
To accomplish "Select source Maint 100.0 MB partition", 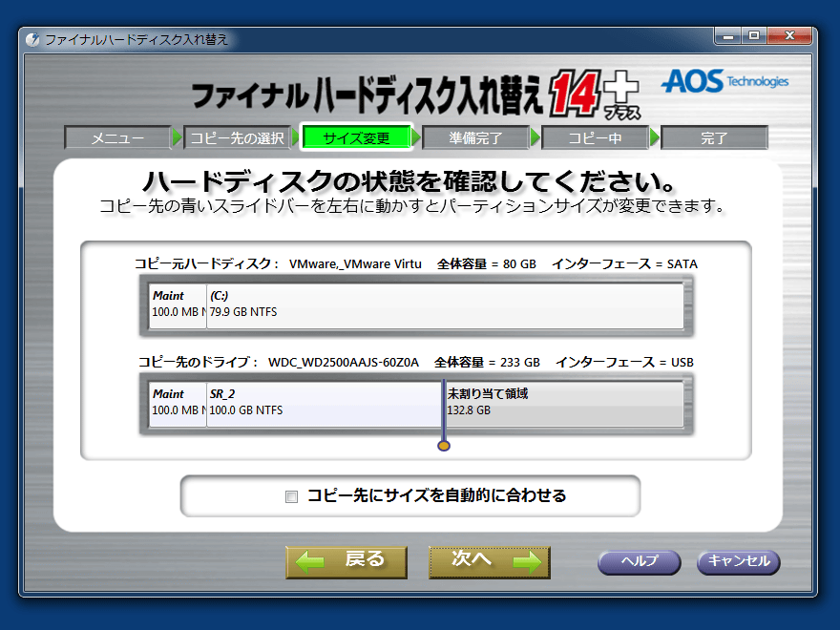I will 178,305.
